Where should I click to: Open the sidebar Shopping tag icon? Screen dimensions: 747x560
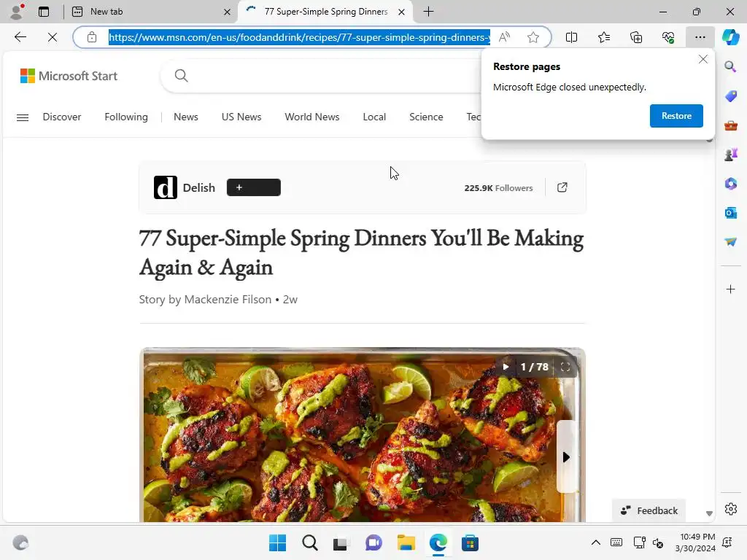tap(730, 96)
